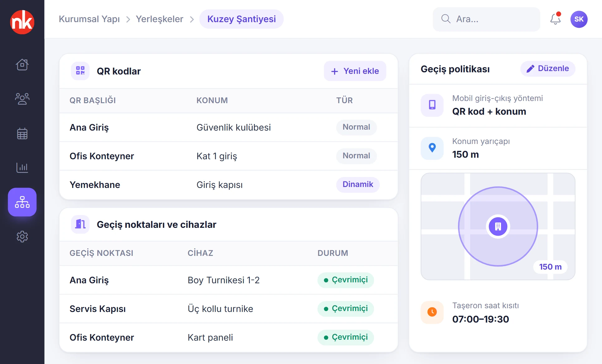
Task: Open the Settings gear sidebar icon
Action: click(x=22, y=237)
